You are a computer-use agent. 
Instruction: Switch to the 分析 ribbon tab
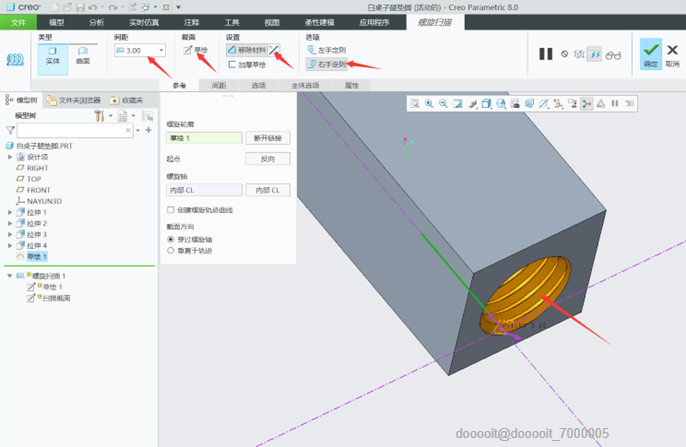point(97,22)
